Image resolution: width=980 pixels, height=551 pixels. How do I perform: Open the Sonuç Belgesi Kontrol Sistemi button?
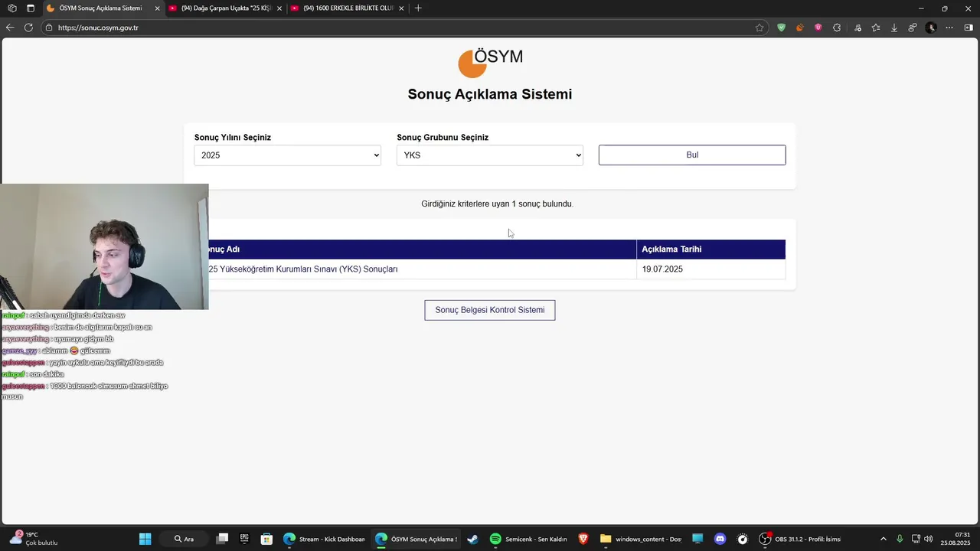tap(490, 310)
